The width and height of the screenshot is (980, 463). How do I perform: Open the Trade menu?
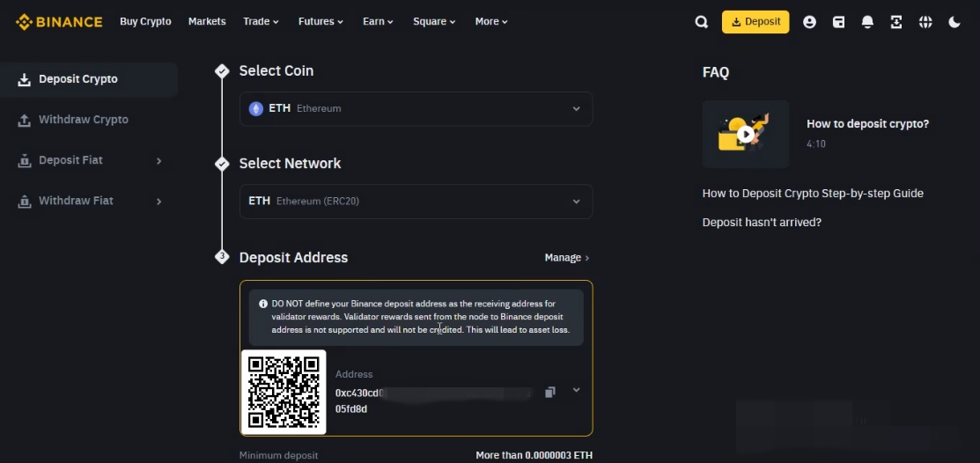point(261,22)
